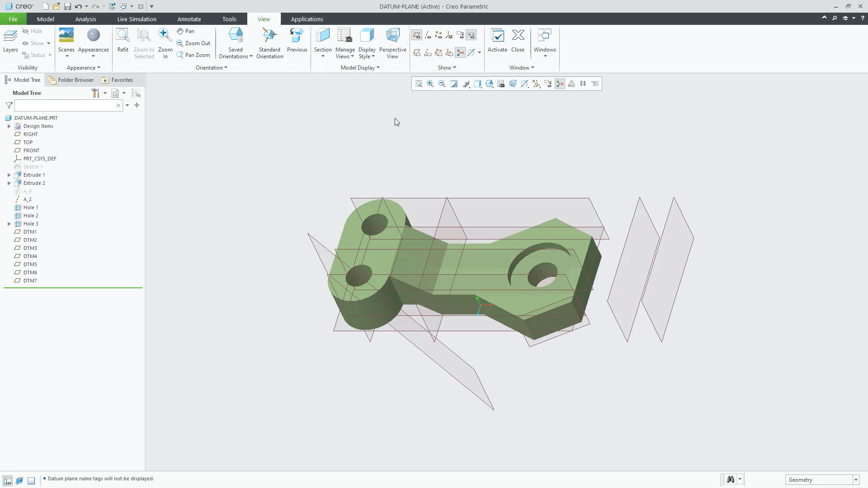Activate the Section tool

323,40
